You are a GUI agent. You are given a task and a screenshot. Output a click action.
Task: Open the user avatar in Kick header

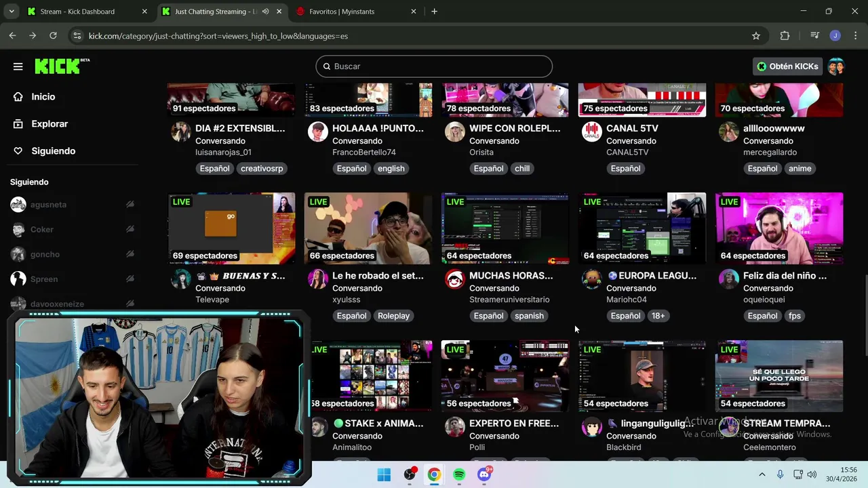click(x=836, y=66)
